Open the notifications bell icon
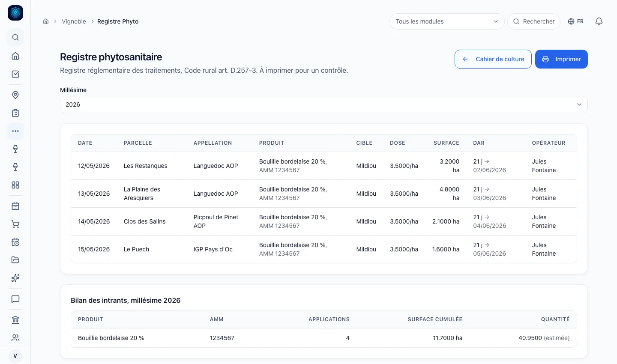This screenshot has width=617, height=364. click(x=599, y=21)
